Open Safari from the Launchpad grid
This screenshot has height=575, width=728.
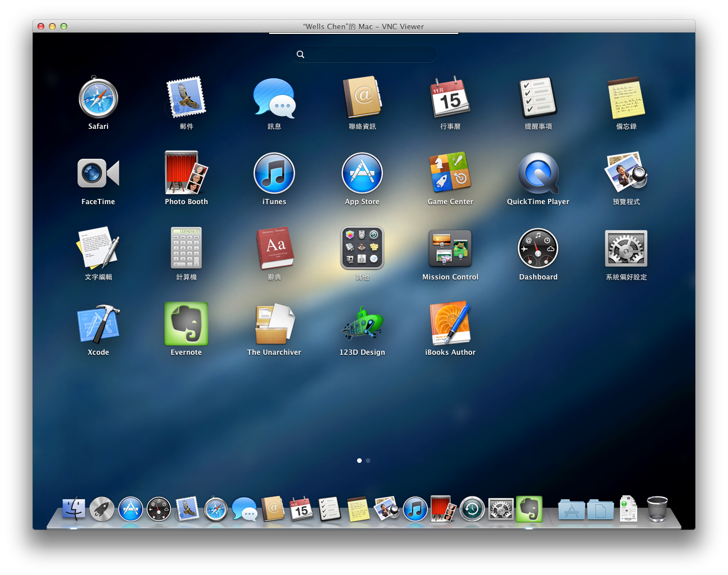tap(98, 98)
